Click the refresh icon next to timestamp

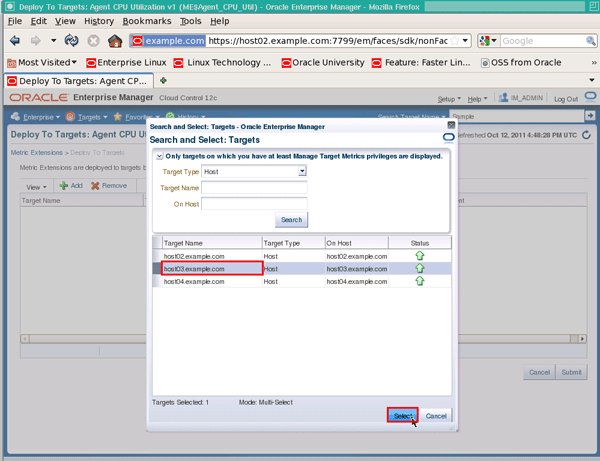tap(586, 135)
